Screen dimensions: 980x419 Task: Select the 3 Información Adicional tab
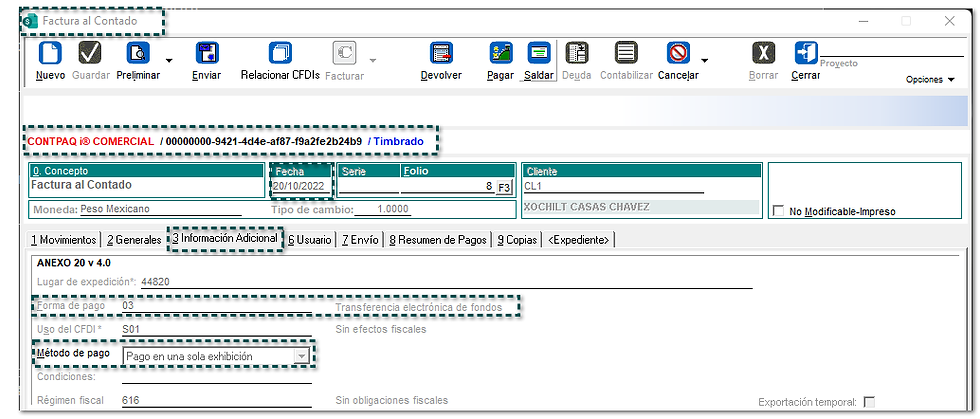point(225,239)
